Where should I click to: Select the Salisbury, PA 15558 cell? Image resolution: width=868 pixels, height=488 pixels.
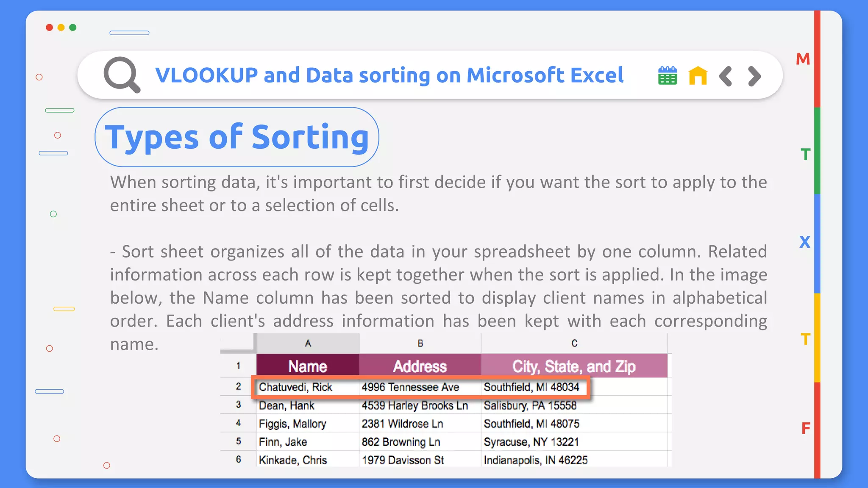click(x=574, y=405)
